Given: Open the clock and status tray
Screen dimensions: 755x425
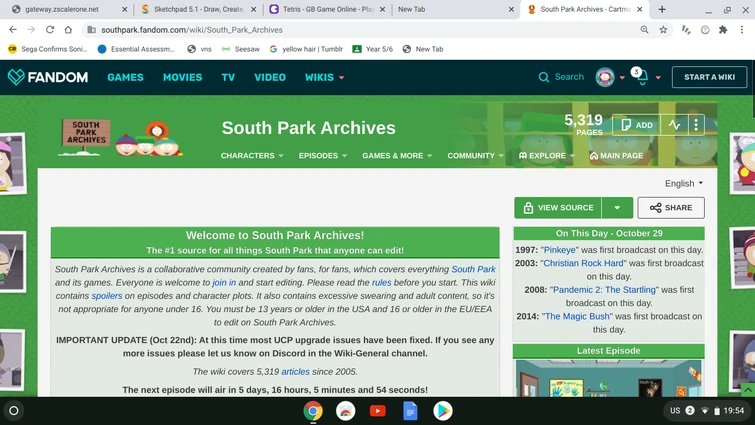Looking at the screenshot, I should tap(707, 411).
